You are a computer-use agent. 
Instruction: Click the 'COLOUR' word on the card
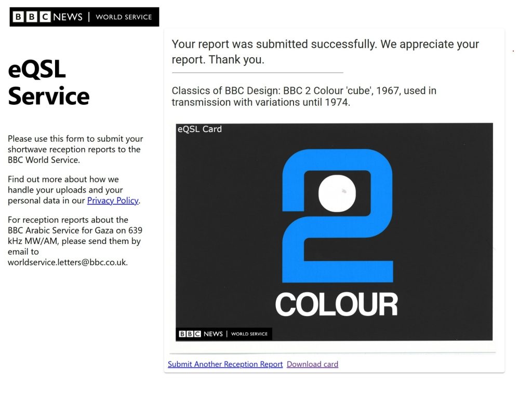coord(336,305)
